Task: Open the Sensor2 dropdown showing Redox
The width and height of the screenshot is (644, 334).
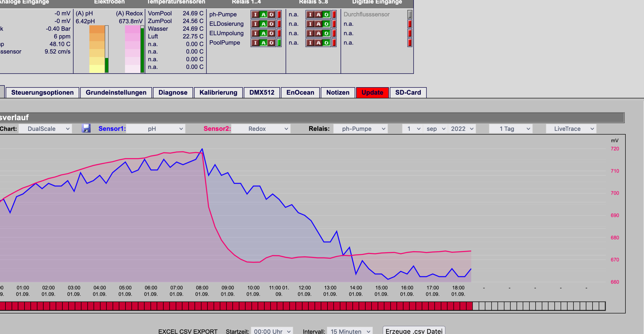Action: [x=261, y=129]
